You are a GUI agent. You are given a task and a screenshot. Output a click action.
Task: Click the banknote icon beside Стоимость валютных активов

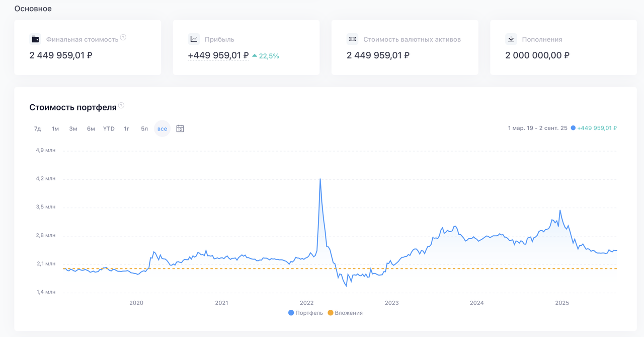(352, 39)
